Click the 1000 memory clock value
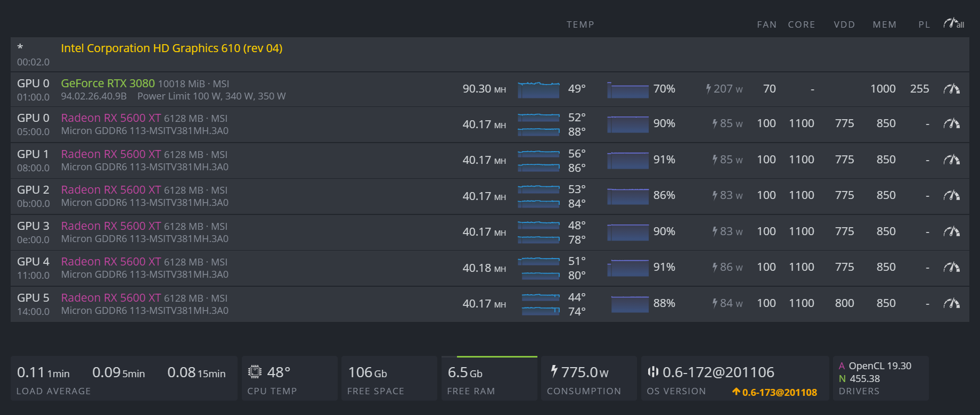The image size is (980, 415). (x=883, y=89)
